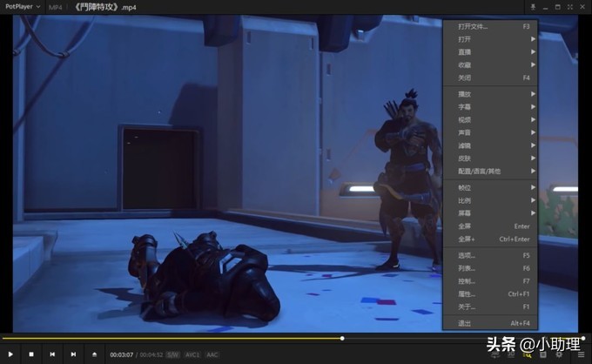Expand the 滤镜 submenu
Viewport: 592px width, 364px height.
[x=490, y=145]
